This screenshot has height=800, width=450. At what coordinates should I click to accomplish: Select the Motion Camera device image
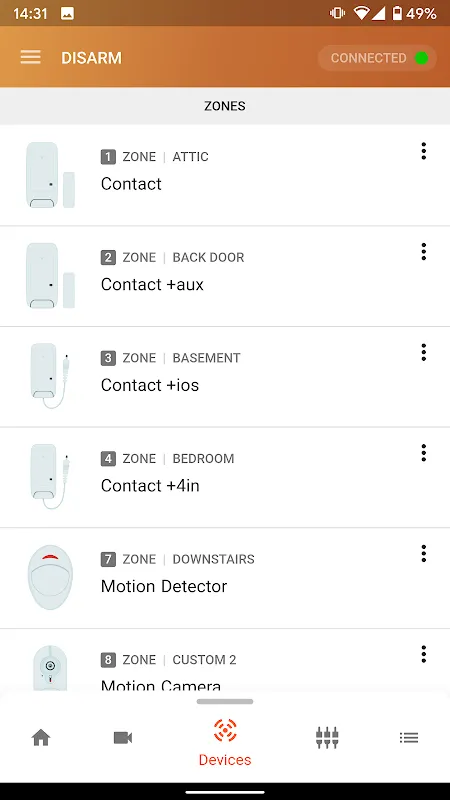[x=50, y=668]
